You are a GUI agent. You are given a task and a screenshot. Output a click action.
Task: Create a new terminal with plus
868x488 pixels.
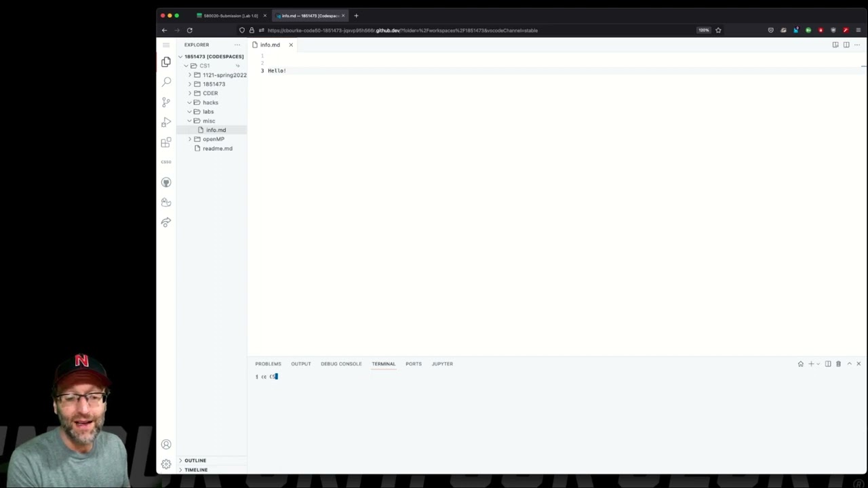[x=810, y=364]
